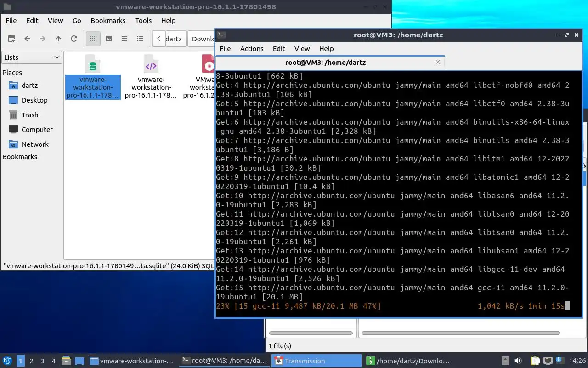Open the file manager File menu

point(11,21)
